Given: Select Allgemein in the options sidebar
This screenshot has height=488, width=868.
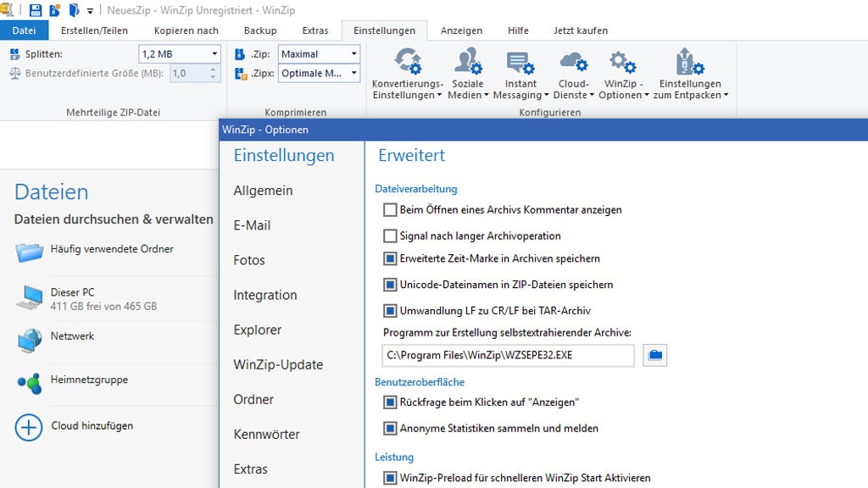Looking at the screenshot, I should (x=263, y=191).
